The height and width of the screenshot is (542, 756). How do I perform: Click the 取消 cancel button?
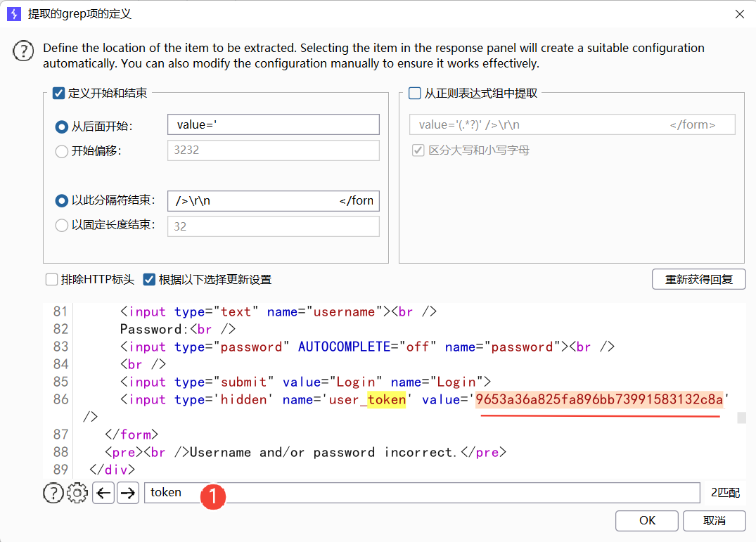click(714, 521)
